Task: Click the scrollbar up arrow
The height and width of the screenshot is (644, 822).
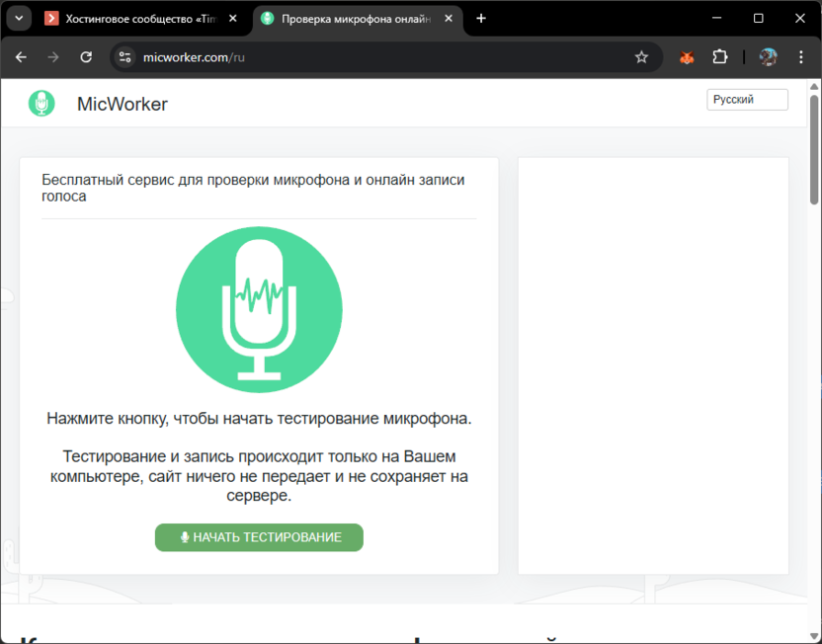Action: point(814,86)
